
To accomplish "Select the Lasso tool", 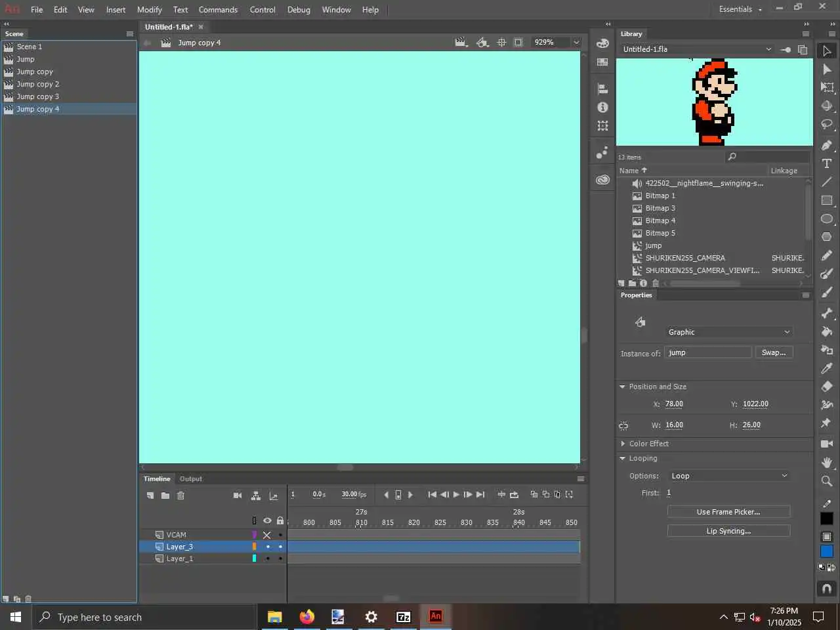I will pos(827,124).
